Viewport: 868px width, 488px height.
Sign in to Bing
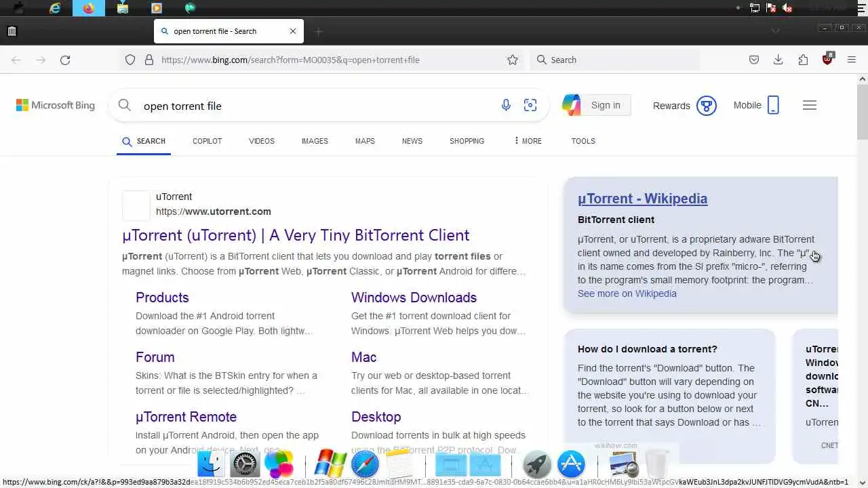(606, 105)
